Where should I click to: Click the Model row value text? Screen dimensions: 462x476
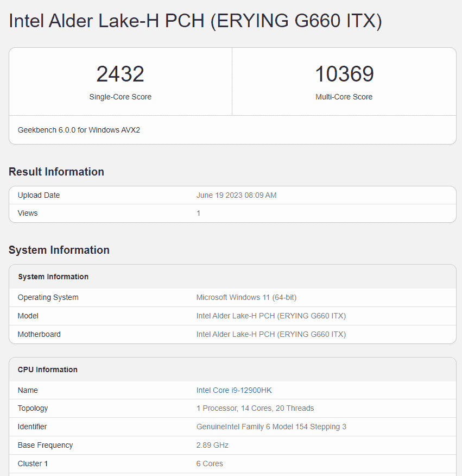[271, 316]
